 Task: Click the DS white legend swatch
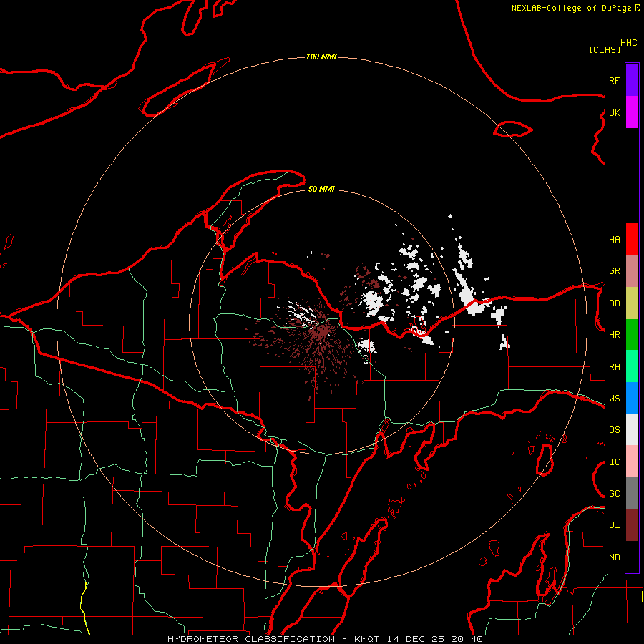point(632,429)
